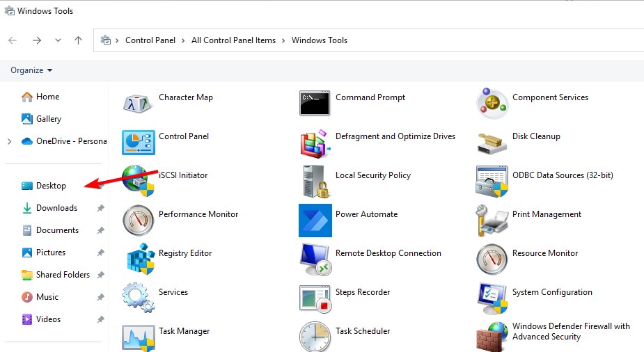Go up one level with Up arrow
This screenshot has width=644, height=352.
(78, 40)
